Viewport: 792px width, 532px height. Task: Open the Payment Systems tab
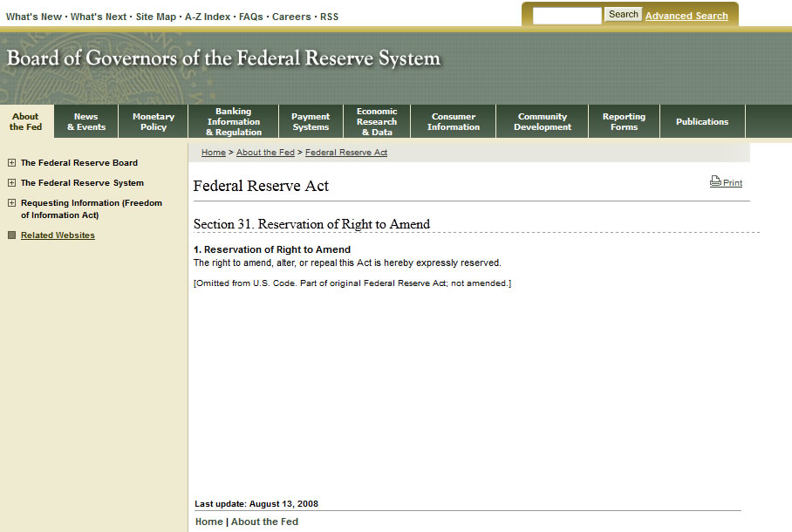click(311, 121)
